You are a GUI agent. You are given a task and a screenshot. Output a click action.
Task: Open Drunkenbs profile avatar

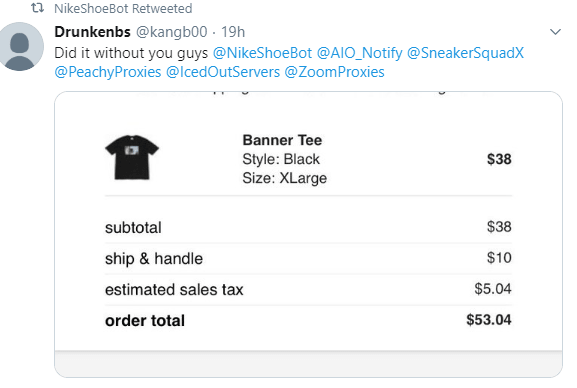click(21, 46)
